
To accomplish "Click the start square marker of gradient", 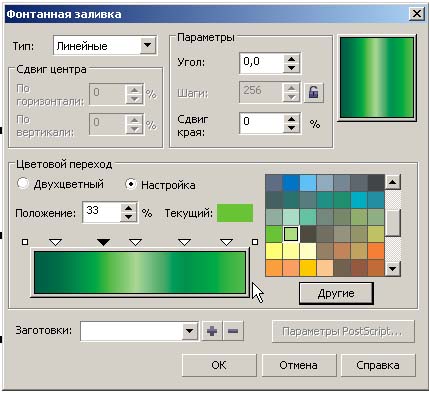I will 25,242.
